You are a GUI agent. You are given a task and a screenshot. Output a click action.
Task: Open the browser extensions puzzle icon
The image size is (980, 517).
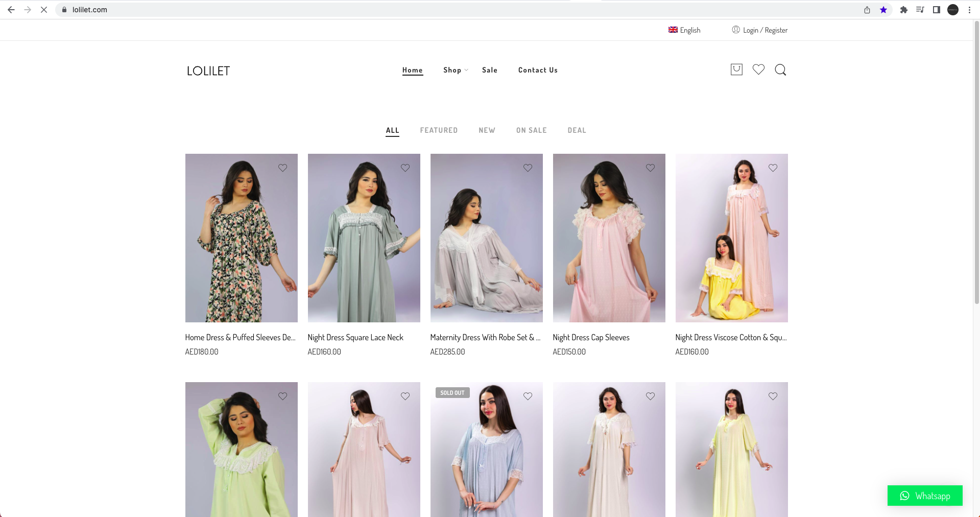904,10
